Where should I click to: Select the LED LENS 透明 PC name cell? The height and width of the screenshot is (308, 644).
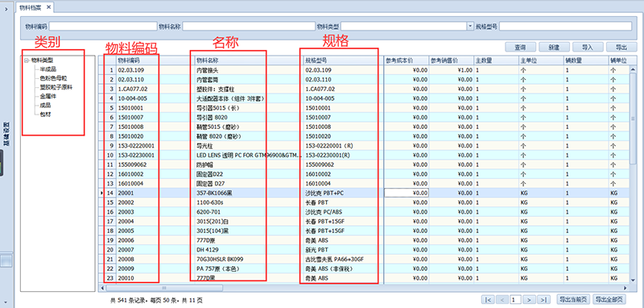(249, 155)
